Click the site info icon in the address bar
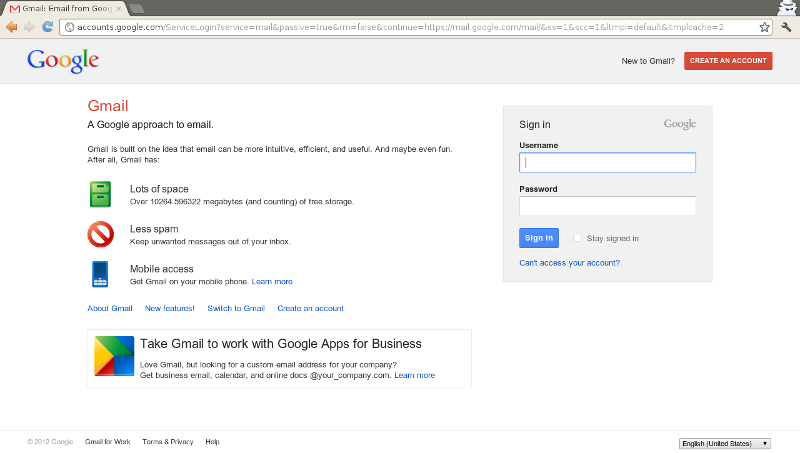This screenshot has width=800, height=453. point(69,27)
